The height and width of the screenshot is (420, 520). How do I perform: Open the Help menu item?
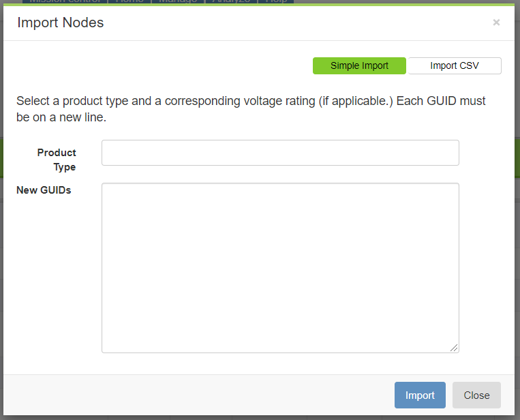[x=276, y=2]
